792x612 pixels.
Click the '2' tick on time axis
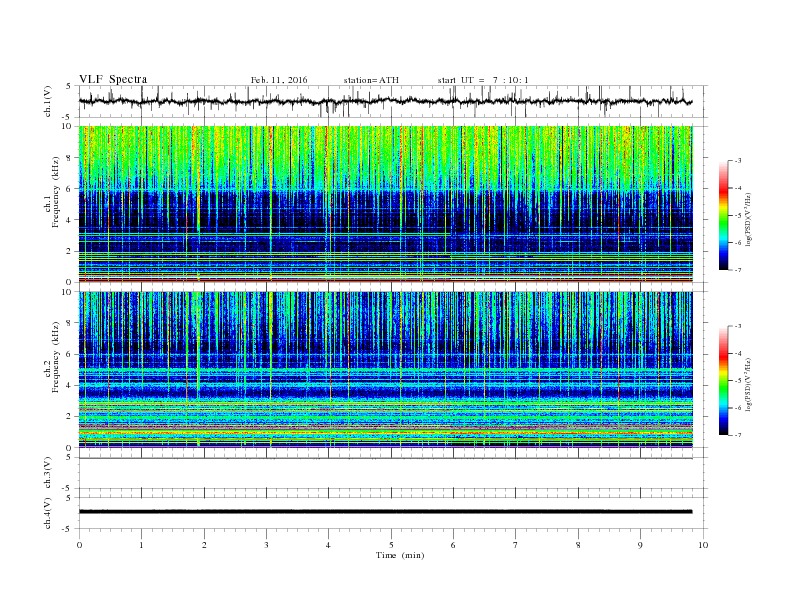(204, 545)
